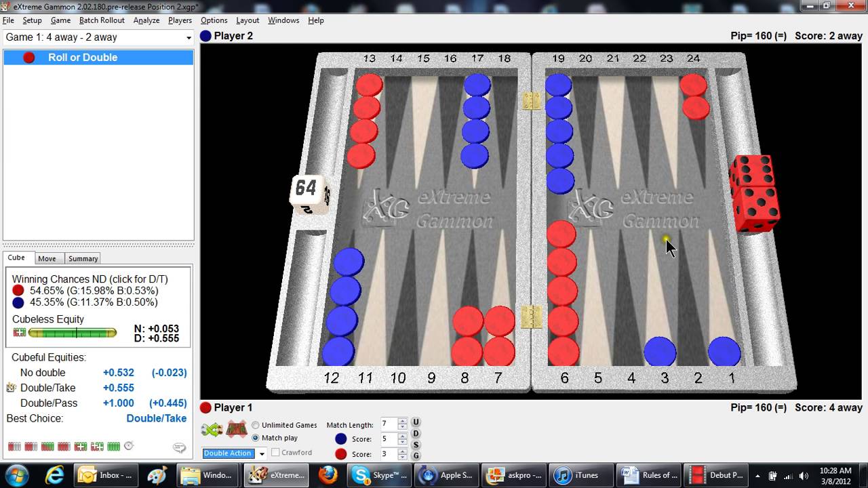Click the crown icon beside Double/Take
868x488 pixels.
coord(11,388)
